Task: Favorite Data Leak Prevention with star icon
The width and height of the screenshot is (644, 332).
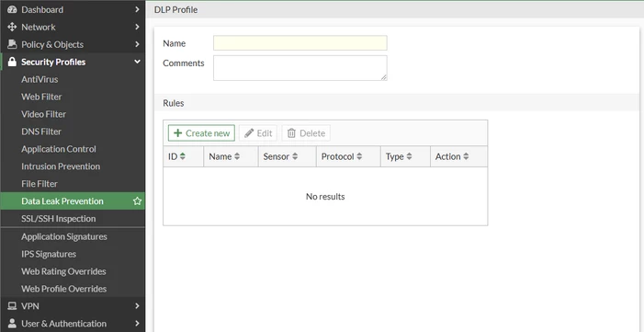Action: [x=137, y=201]
